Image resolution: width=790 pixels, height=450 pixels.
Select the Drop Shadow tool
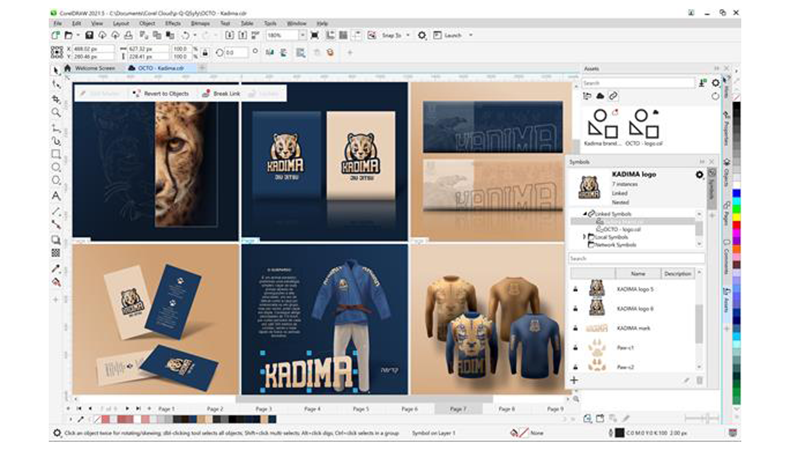pyautogui.click(x=56, y=240)
